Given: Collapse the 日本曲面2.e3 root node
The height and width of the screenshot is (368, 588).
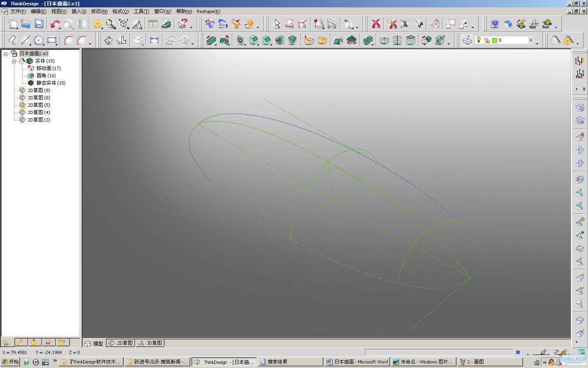Looking at the screenshot, I should pyautogui.click(x=6, y=54).
